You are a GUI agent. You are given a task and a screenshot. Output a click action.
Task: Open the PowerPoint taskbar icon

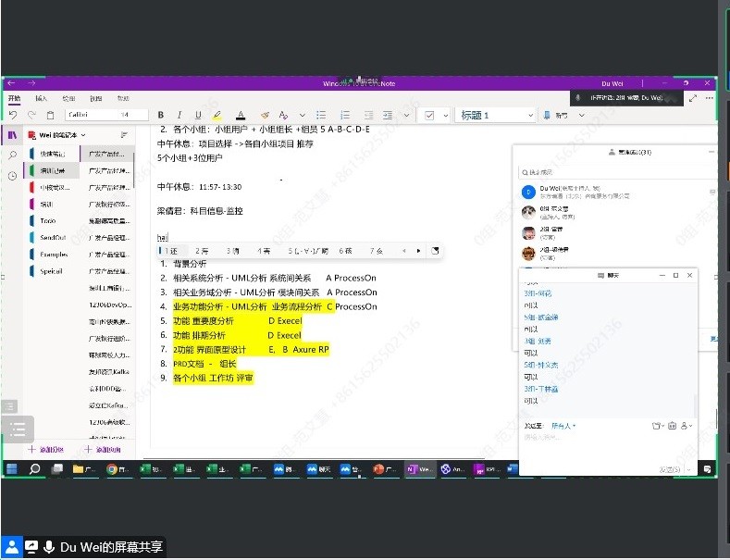tap(385, 469)
